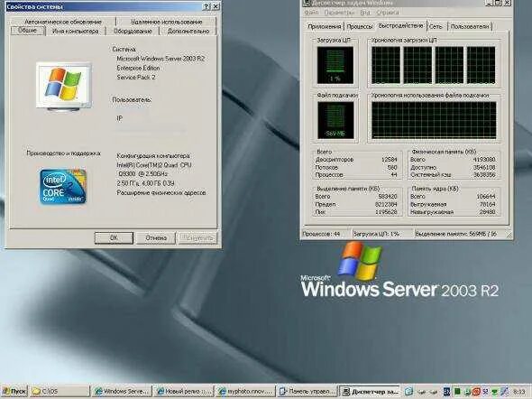Click the red icon in the system tray

[476, 392]
